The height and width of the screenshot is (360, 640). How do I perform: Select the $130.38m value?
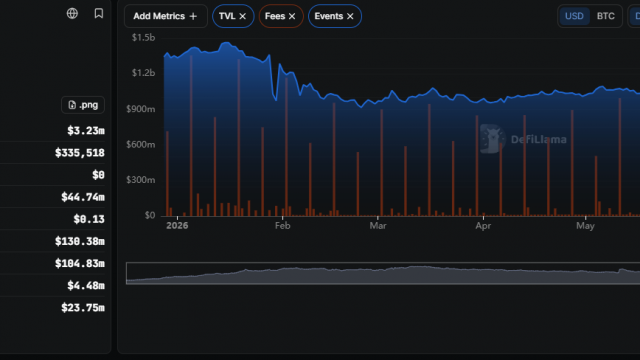(x=80, y=241)
